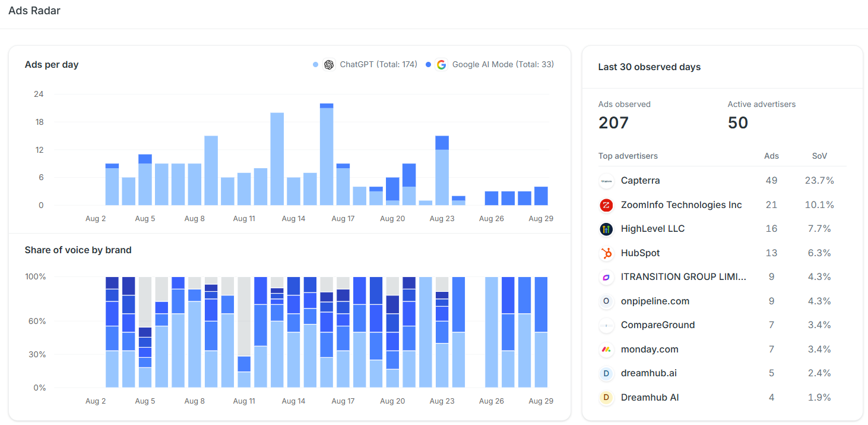Click the CompareGround advertiser name

pos(658,325)
